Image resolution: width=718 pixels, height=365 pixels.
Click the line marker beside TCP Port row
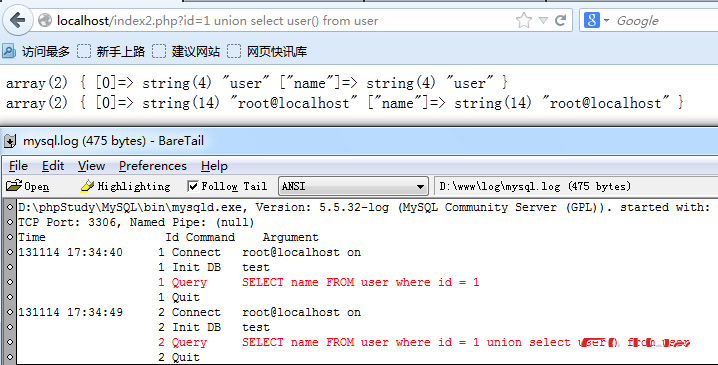pos(10,222)
